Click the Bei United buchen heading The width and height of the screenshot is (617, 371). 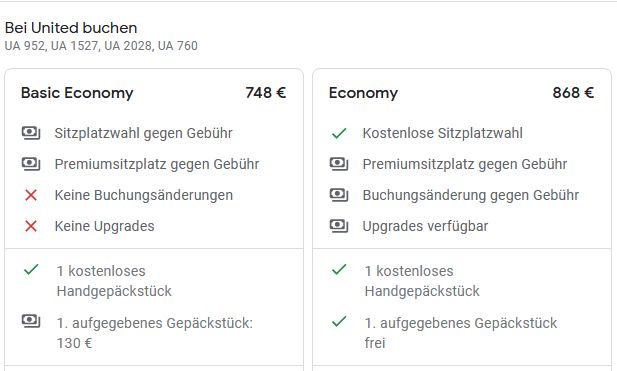tap(71, 28)
